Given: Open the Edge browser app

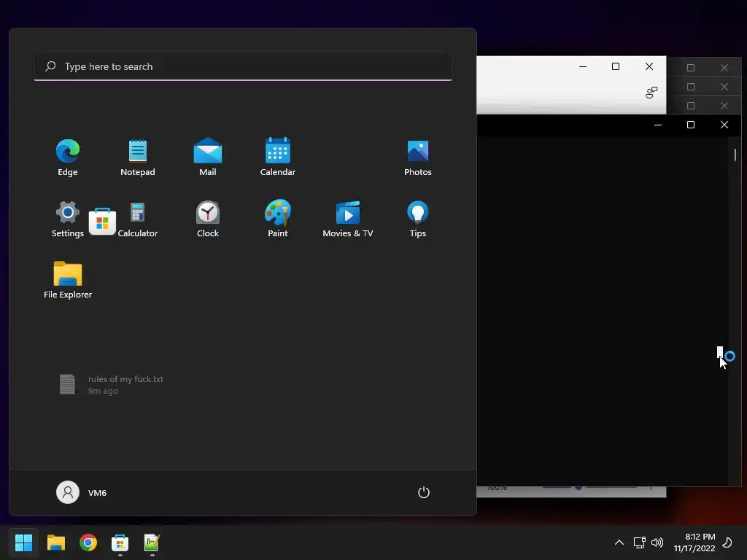Looking at the screenshot, I should pos(68,157).
